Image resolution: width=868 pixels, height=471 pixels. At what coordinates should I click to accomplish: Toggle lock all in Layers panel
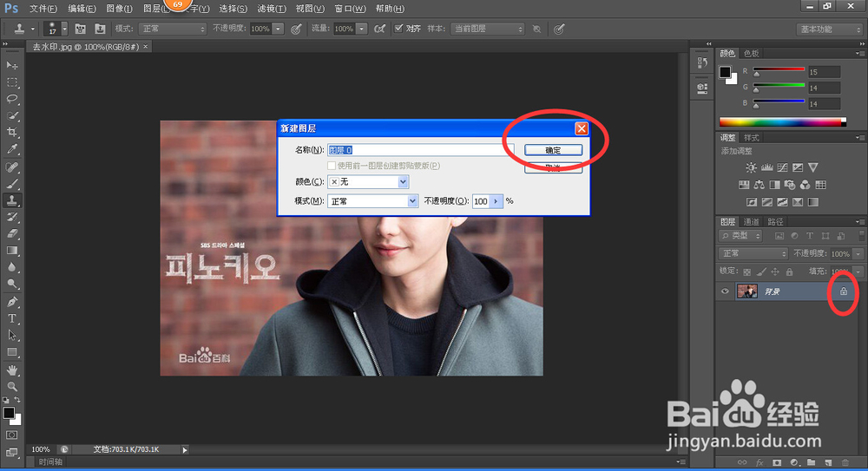tap(789, 271)
